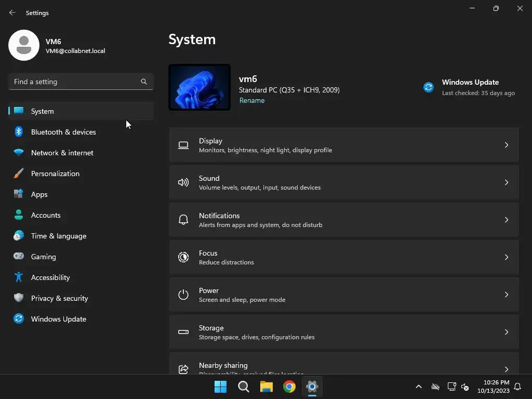Viewport: 532px width, 399px height.
Task: Click the vm6 desktop wallpaper thumbnail
Action: 199,87
